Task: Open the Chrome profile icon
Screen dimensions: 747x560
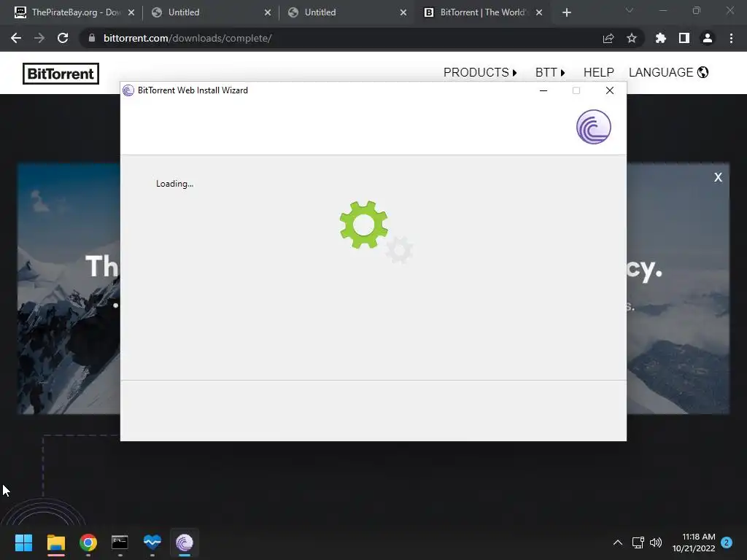Action: click(708, 38)
